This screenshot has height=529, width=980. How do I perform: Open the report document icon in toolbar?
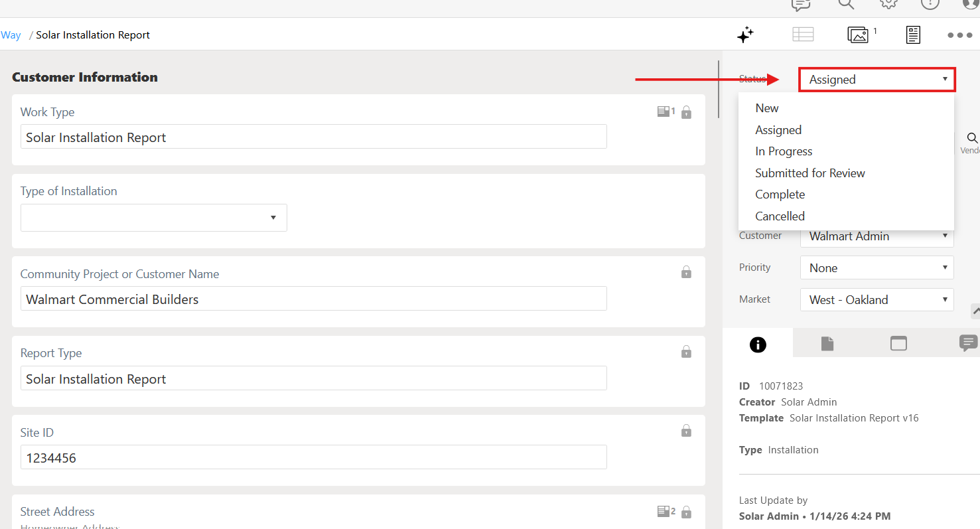(913, 35)
